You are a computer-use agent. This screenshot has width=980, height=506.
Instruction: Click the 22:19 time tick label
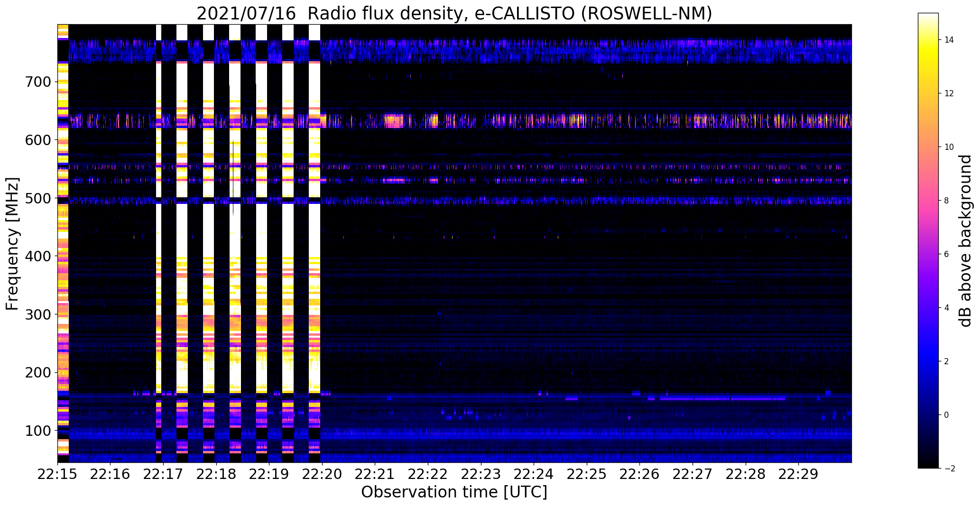tap(269, 474)
